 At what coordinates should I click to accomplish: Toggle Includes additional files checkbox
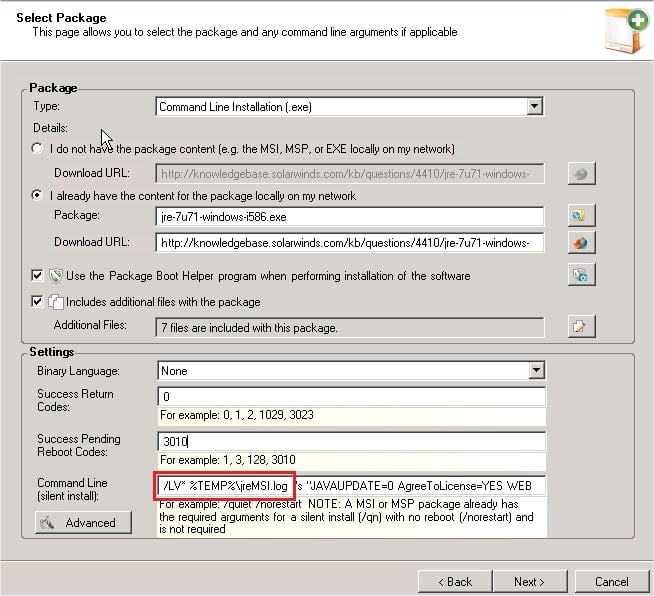(x=37, y=301)
